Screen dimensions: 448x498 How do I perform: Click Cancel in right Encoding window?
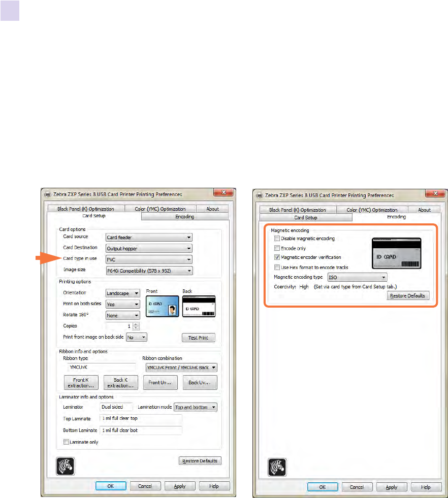pyautogui.click(x=357, y=487)
